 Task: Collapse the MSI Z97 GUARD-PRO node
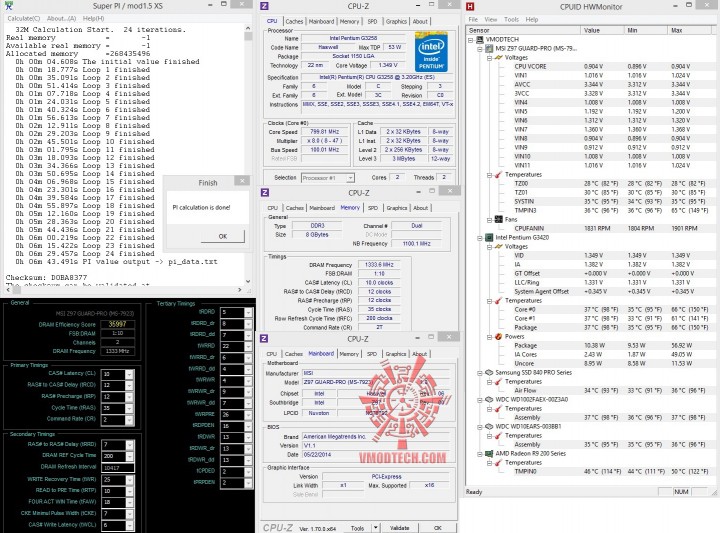(480, 49)
